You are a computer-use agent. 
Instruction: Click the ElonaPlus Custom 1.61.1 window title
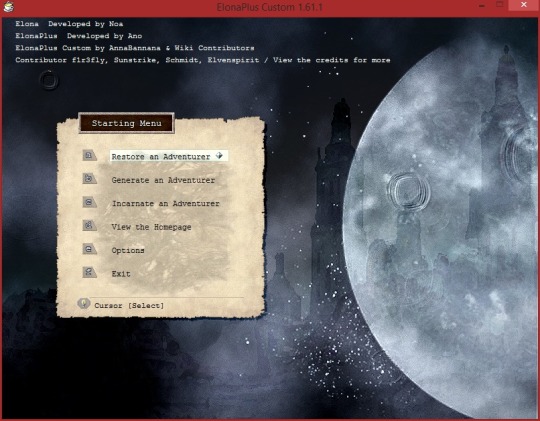[x=270, y=7]
